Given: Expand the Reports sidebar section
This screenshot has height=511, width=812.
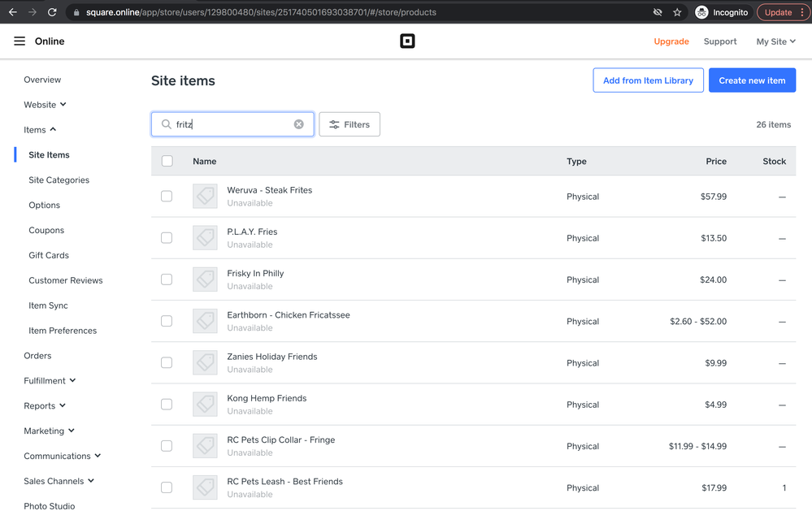Looking at the screenshot, I should click(45, 406).
